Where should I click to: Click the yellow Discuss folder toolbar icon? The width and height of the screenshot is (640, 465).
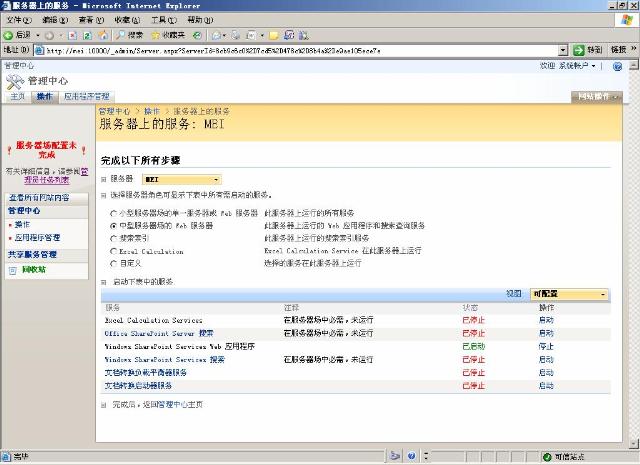coord(274,36)
